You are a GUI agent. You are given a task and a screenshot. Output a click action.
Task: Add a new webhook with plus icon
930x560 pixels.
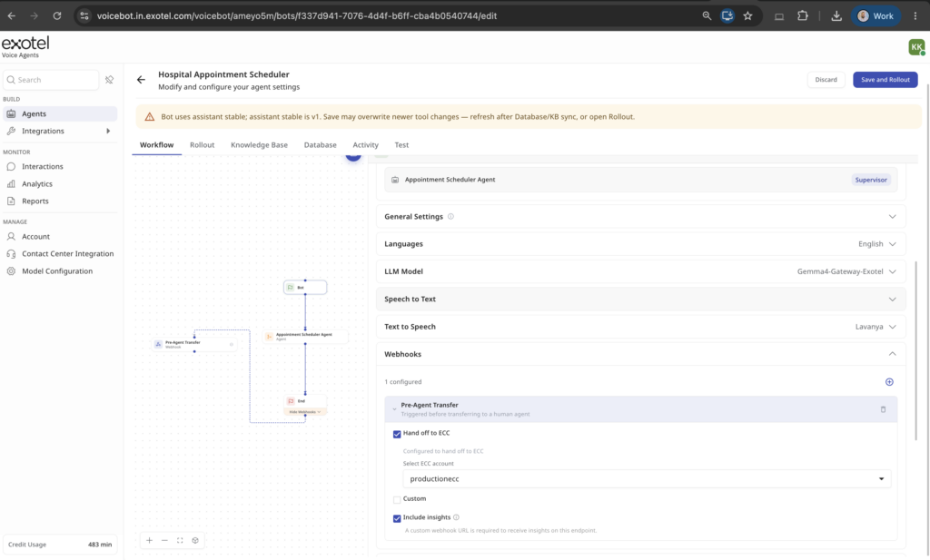coord(889,382)
